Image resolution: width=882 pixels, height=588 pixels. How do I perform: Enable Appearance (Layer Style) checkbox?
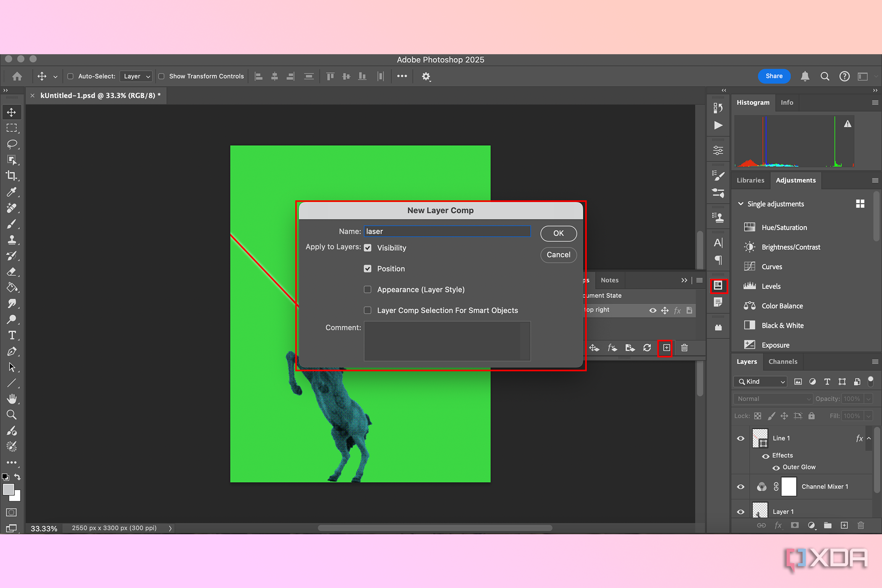click(x=367, y=289)
